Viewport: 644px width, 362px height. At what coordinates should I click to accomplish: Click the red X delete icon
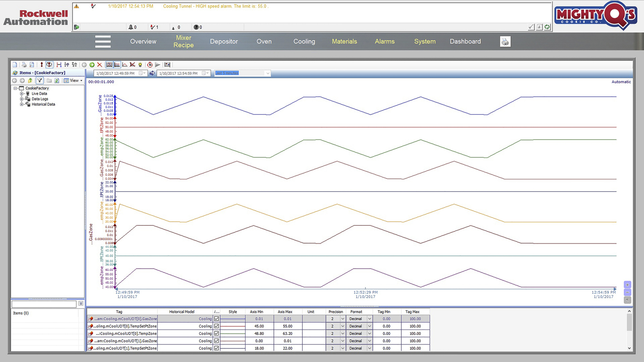click(100, 65)
